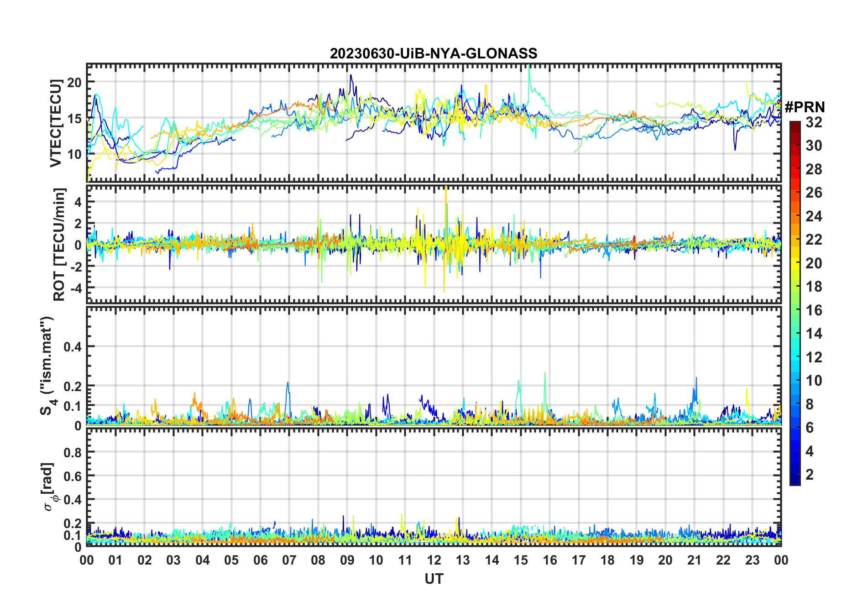Select the "09" tick on the UT axis
This screenshot has height=607, width=868.
tap(347, 560)
